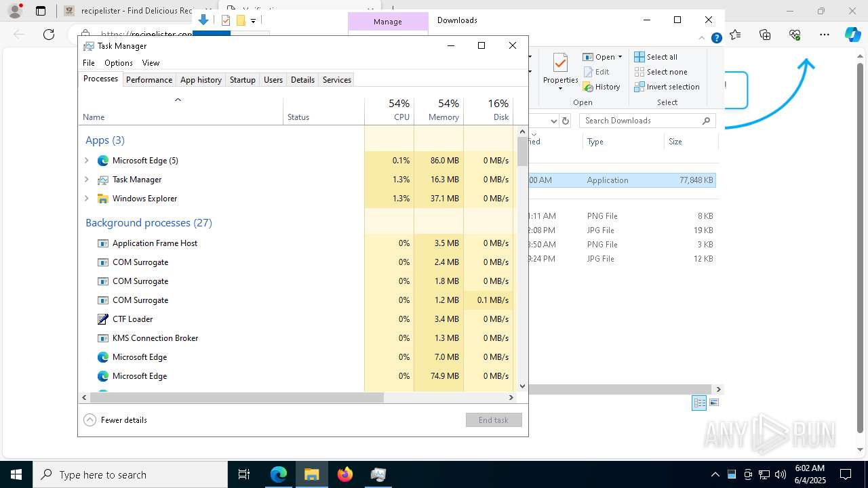This screenshot has width=868, height=488.
Task: Select the Processes tab
Action: click(100, 79)
